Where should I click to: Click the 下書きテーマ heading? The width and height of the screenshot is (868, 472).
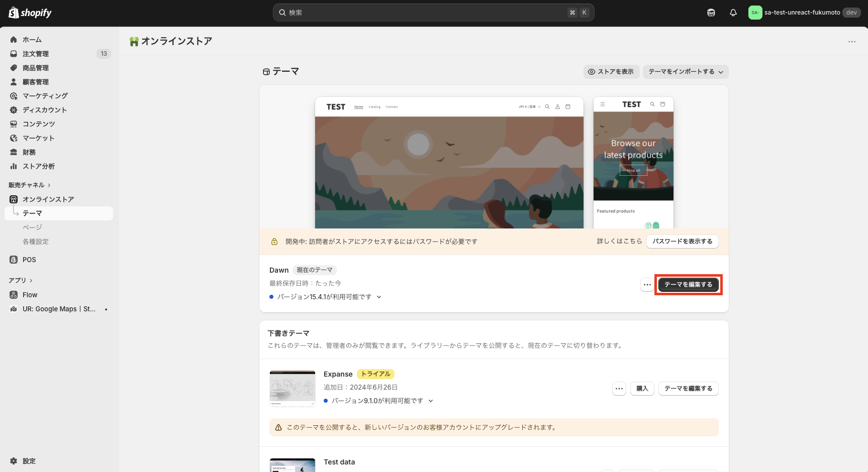[288, 333]
